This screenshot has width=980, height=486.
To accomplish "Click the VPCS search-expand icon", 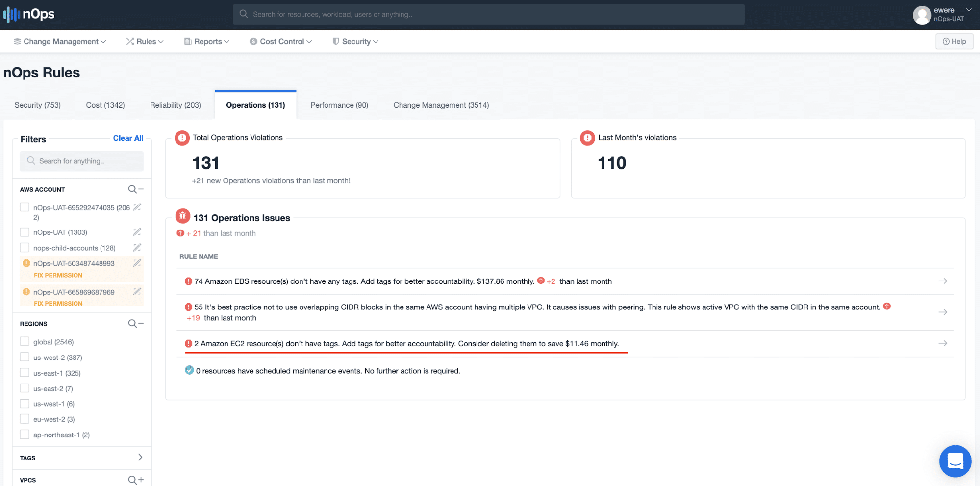I will [x=136, y=480].
